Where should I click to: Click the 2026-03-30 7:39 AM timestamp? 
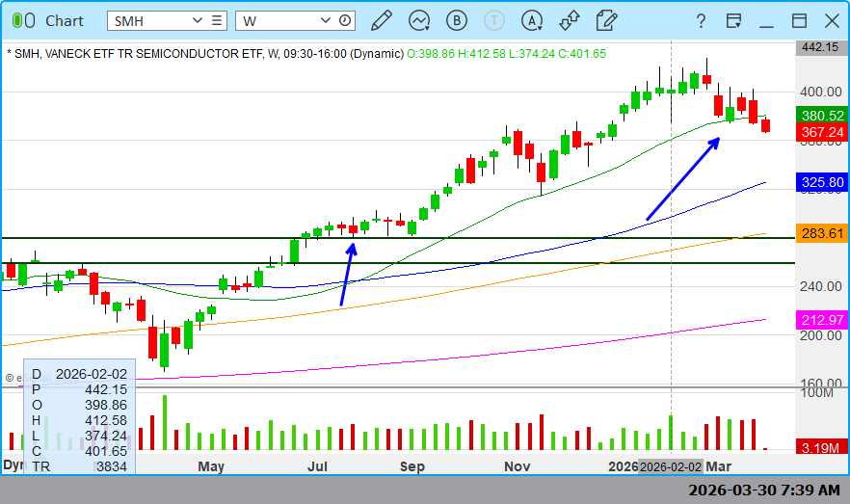(x=764, y=491)
